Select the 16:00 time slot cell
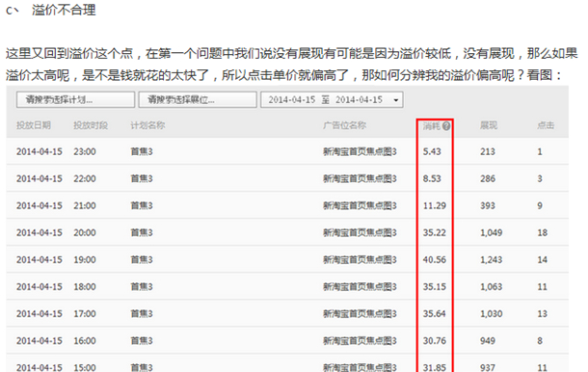Image resolution: width=588 pixels, height=372 pixels. (85, 340)
